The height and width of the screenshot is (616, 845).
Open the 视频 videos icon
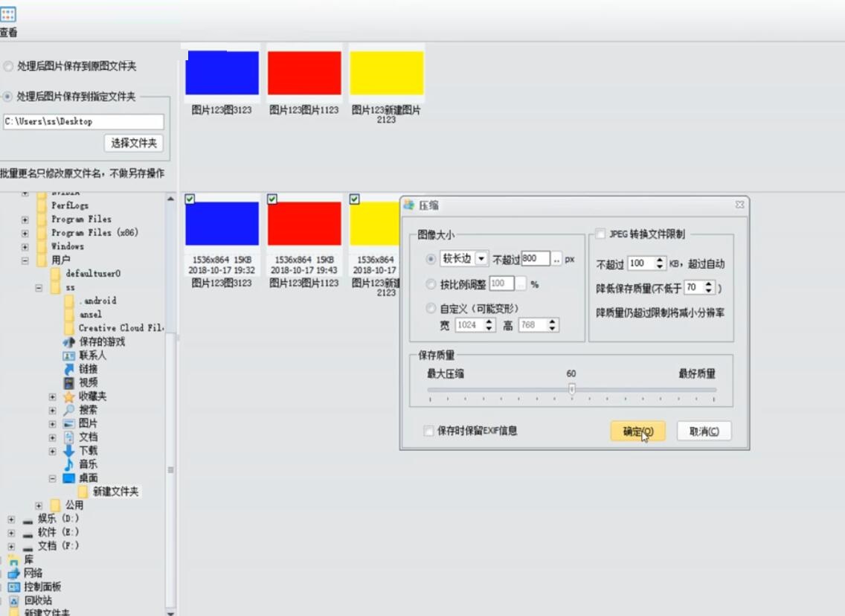(69, 382)
